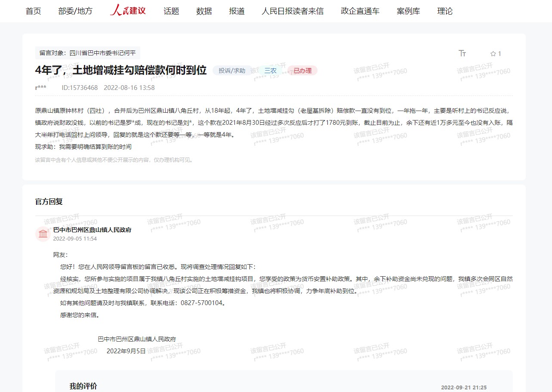Click 留言对象 四川省巴中市委书记何平 label
This screenshot has width=552, height=392.
[x=87, y=53]
